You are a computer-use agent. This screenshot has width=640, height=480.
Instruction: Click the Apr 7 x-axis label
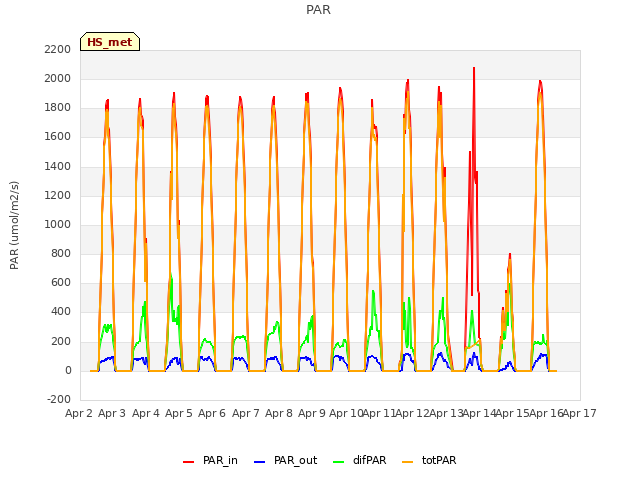point(246,413)
